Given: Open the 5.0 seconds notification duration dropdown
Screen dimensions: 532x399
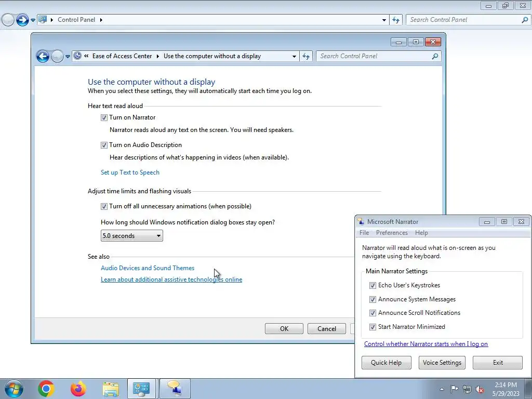Looking at the screenshot, I should click(131, 236).
